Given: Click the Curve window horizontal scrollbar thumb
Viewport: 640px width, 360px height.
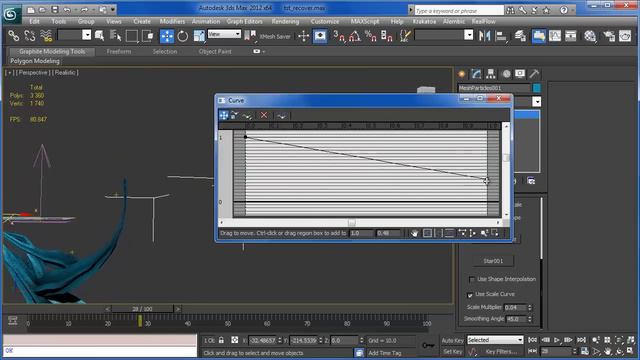Looking at the screenshot, I should (351, 222).
